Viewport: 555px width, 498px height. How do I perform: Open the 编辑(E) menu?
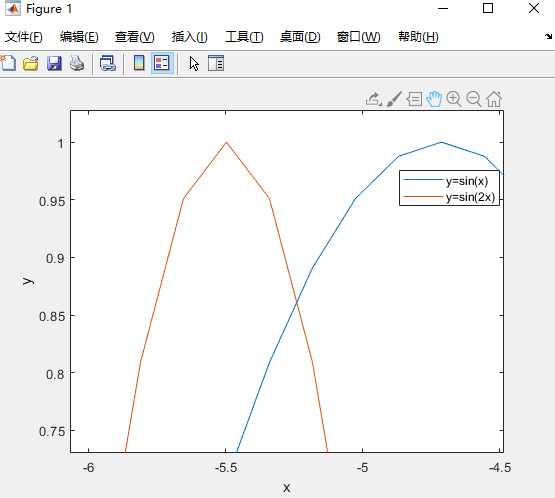(x=79, y=37)
